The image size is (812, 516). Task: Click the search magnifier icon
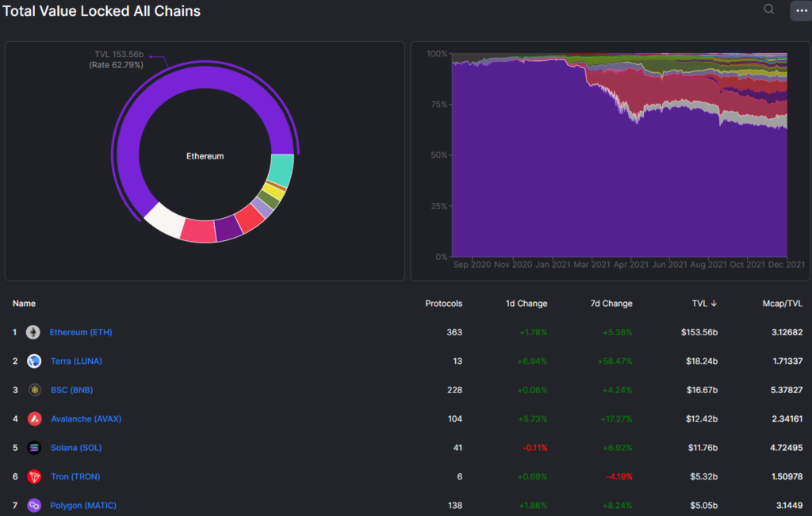768,10
